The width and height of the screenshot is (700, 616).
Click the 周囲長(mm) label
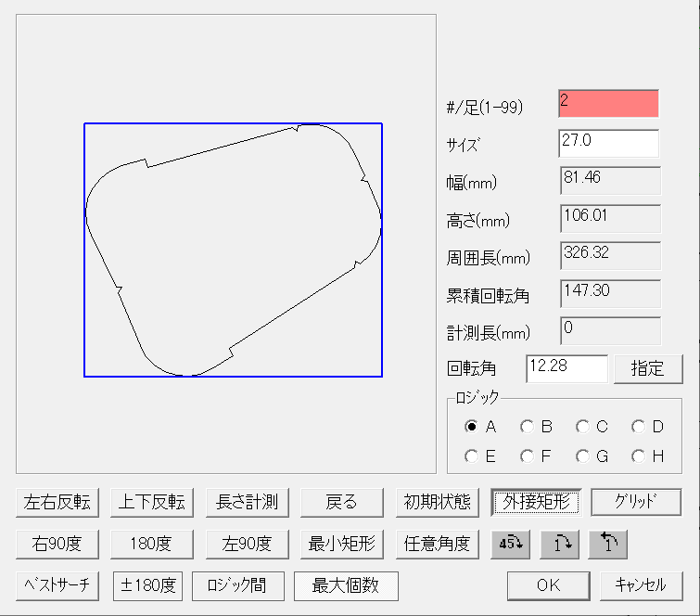(488, 258)
